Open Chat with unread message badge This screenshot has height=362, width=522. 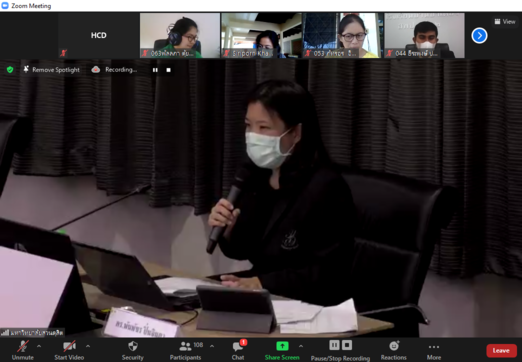point(238,350)
